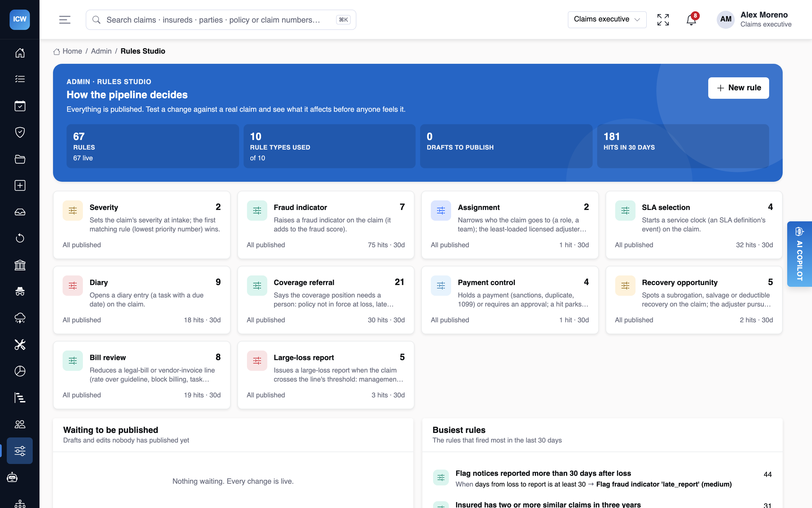Open the shield check sidebar icon
812x508 pixels.
coord(20,132)
